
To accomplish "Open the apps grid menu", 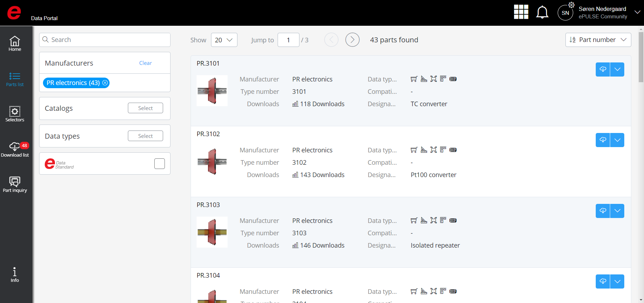I will tap(521, 12).
